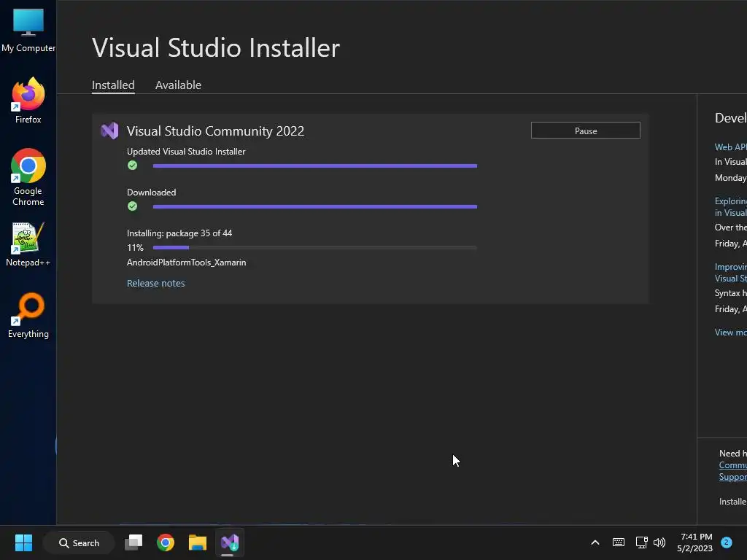Click the 'Installing: package 35 of 44' text
The width and height of the screenshot is (747, 560).
coord(179,233)
